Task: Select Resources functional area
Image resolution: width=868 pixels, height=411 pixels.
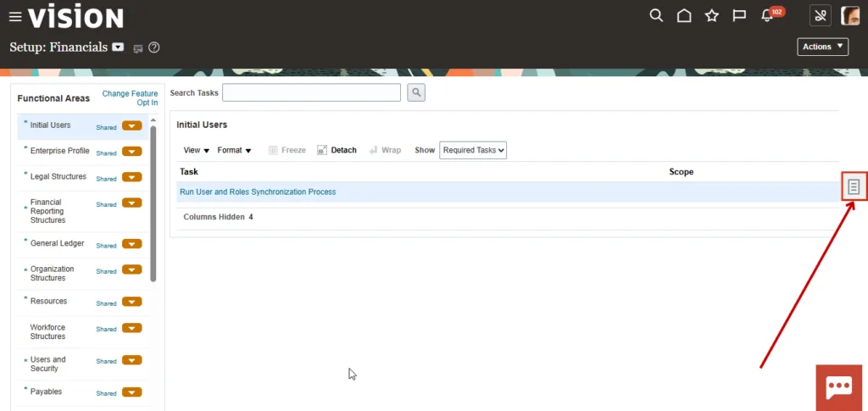Action: [x=48, y=301]
